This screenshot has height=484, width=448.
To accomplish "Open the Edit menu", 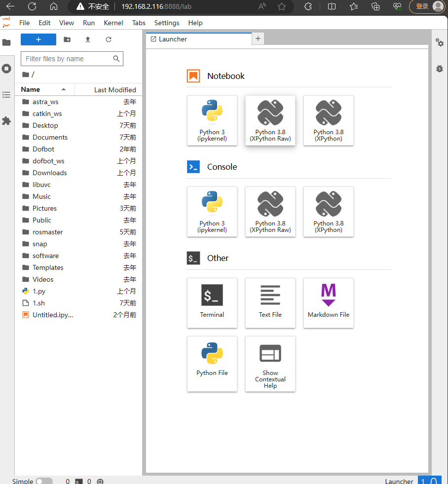I will 44,23.
